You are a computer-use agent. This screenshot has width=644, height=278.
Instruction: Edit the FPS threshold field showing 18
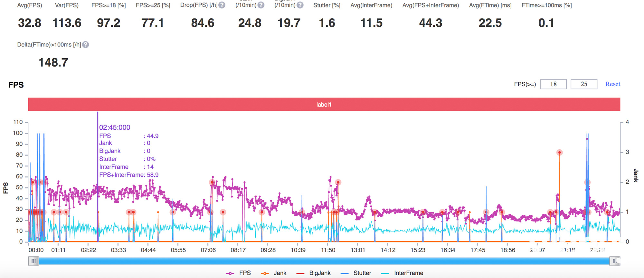coord(553,84)
